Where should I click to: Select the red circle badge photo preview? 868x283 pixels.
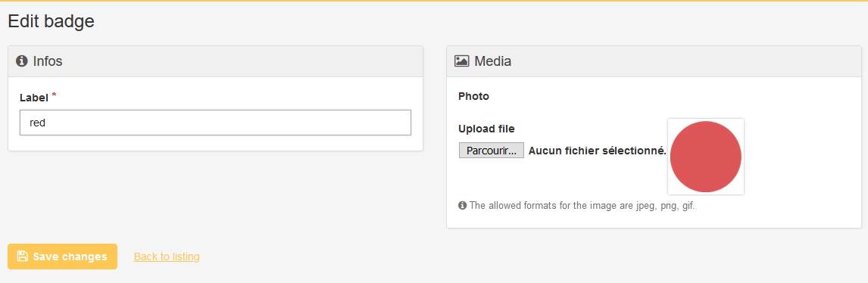tap(706, 157)
